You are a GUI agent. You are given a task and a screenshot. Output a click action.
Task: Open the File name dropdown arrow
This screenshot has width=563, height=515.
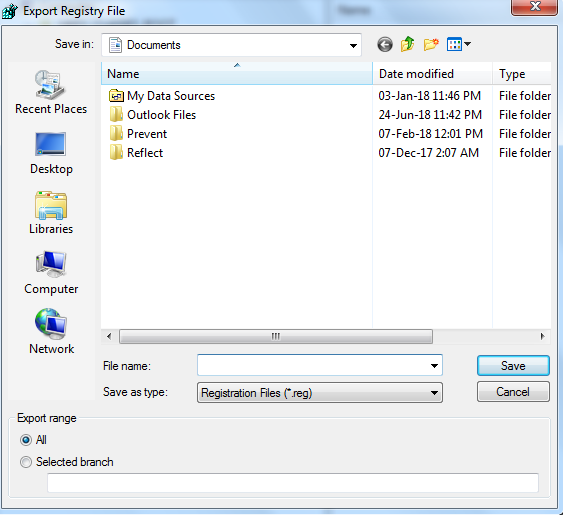coord(434,366)
